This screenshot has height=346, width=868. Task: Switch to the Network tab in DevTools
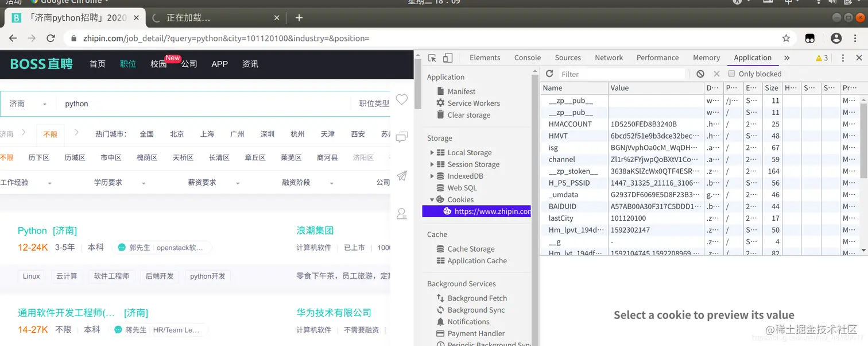(x=609, y=57)
